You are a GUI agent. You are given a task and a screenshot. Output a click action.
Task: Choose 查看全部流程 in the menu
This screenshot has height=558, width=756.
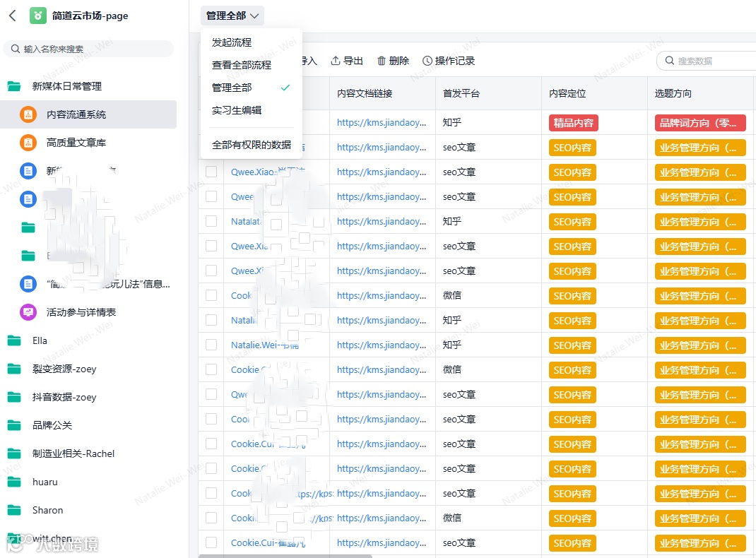(x=252, y=65)
